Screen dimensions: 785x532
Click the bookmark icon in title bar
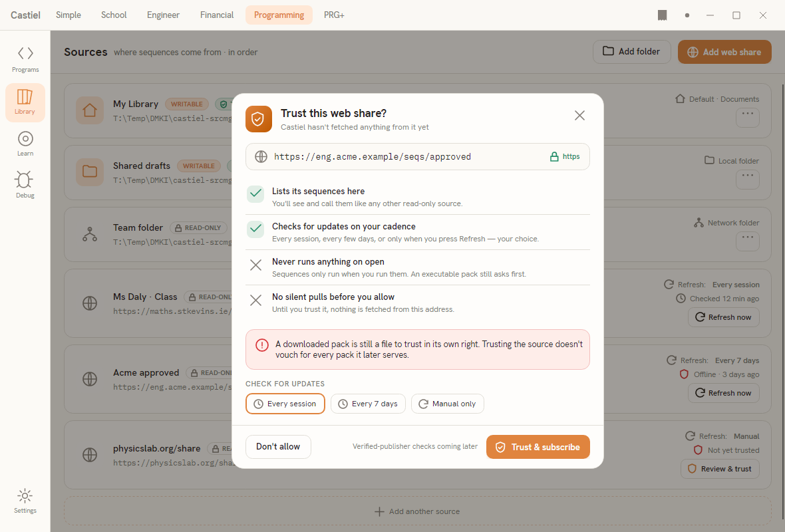[663, 15]
